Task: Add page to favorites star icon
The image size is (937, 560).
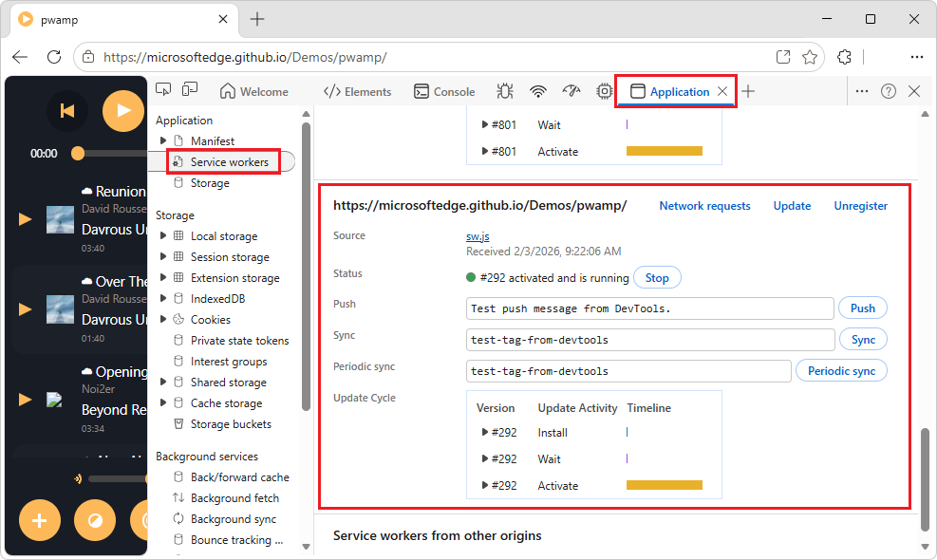Action: point(810,57)
